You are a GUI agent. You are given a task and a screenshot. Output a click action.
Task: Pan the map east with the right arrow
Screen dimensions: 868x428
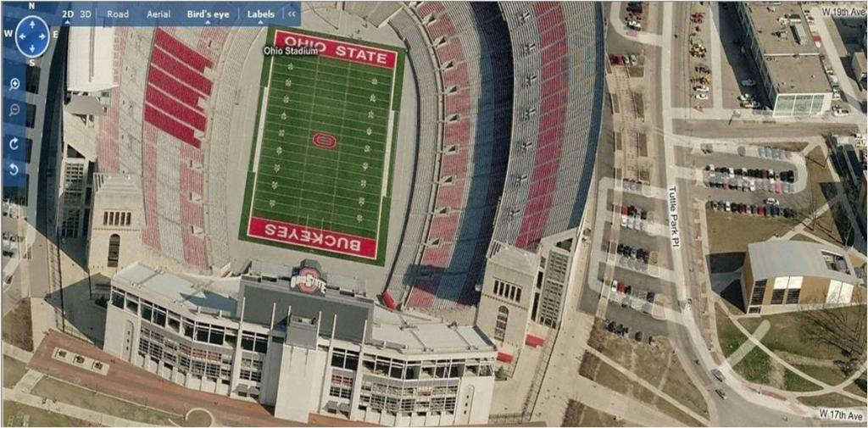pyautogui.click(x=42, y=36)
